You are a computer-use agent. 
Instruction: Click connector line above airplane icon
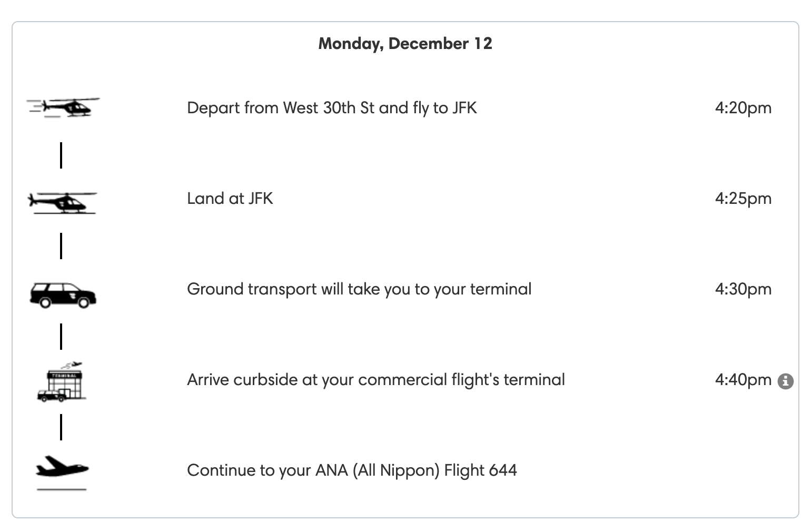pos(61,427)
